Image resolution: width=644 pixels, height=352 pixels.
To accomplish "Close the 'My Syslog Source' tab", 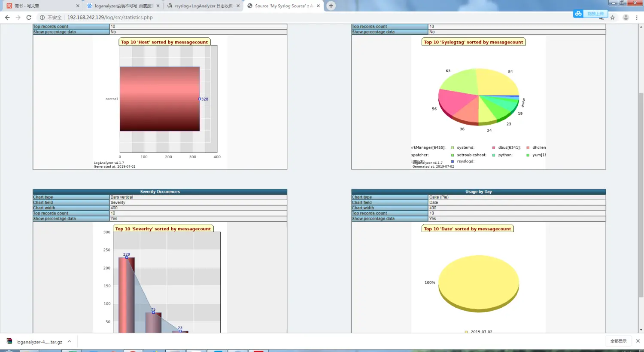I will (318, 6).
